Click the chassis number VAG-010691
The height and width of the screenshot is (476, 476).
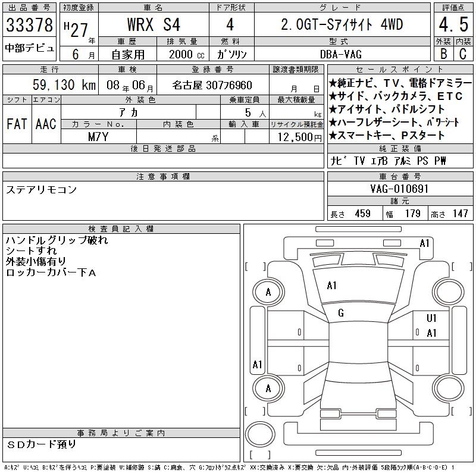click(399, 189)
